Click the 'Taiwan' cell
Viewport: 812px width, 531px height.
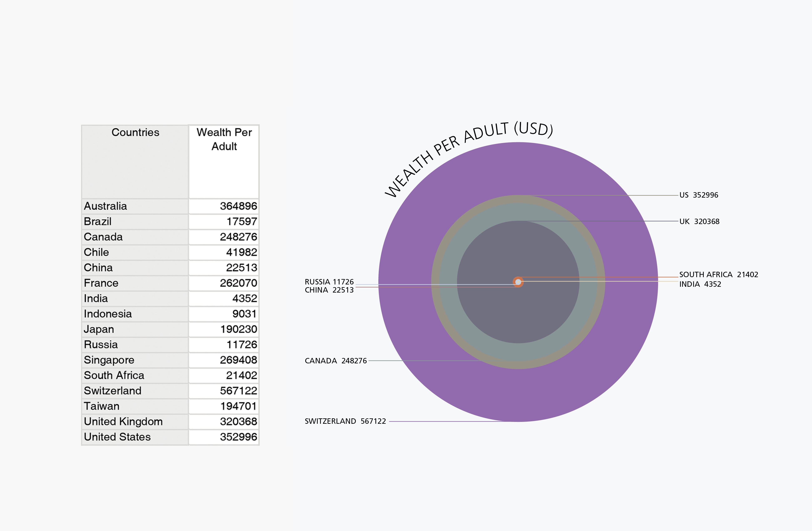pyautogui.click(x=135, y=406)
